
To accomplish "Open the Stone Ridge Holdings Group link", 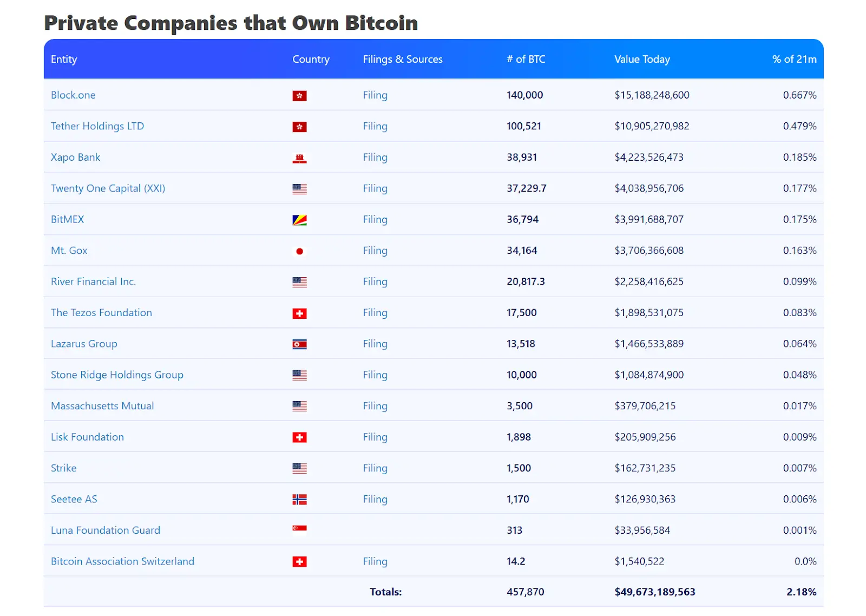I will 117,375.
